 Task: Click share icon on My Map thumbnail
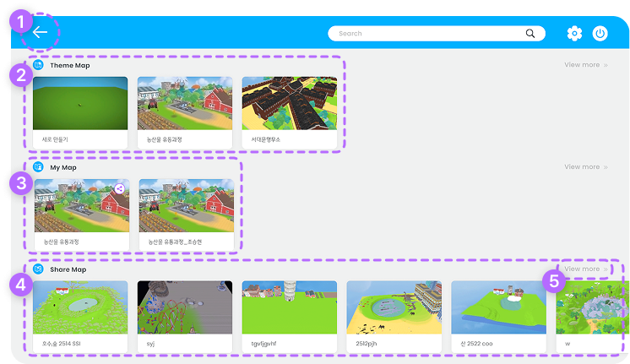(x=120, y=189)
